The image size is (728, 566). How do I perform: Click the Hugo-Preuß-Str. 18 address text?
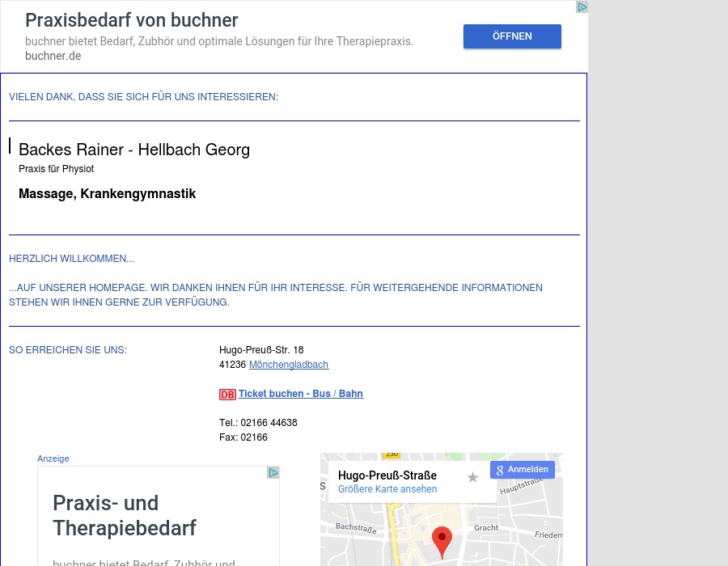pos(261,350)
